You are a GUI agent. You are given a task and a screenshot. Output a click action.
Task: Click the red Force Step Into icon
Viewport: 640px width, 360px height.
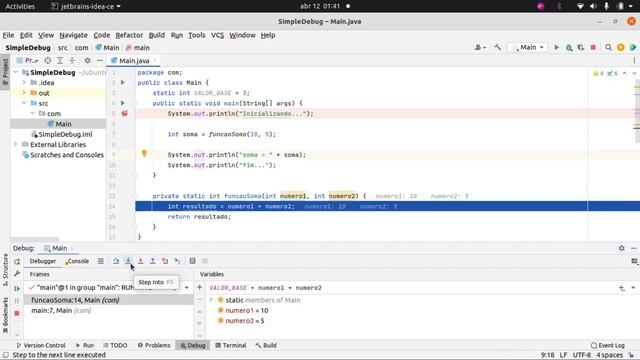point(140,261)
